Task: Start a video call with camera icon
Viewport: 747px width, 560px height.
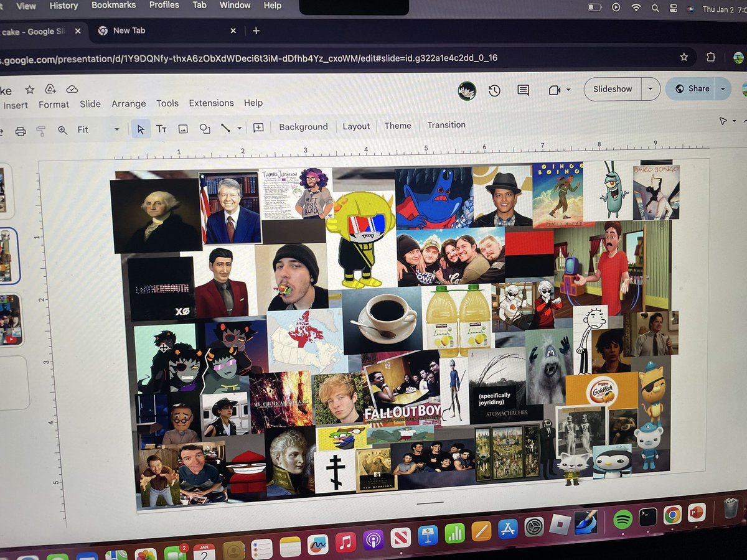Action: 555,90
